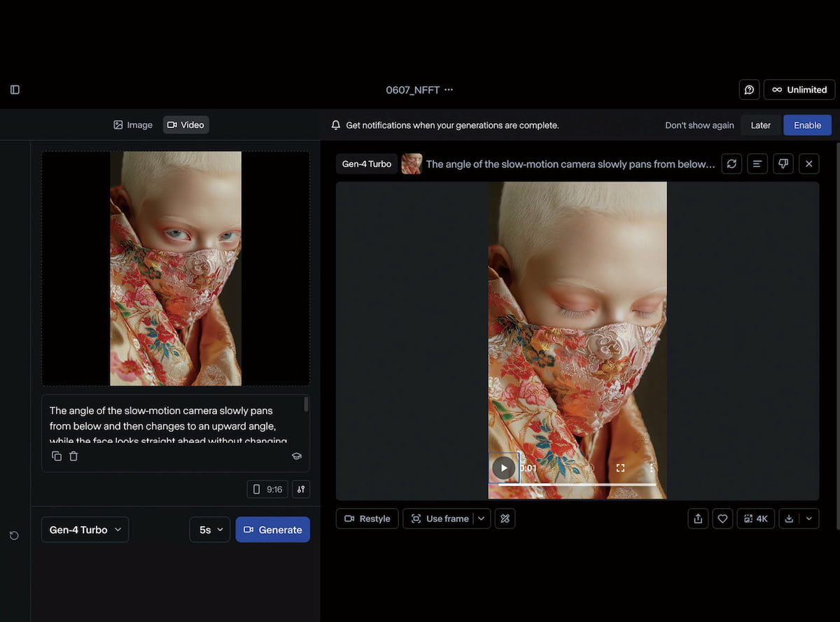Delete the prompt with the trash icon
The width and height of the screenshot is (840, 622).
73,456
